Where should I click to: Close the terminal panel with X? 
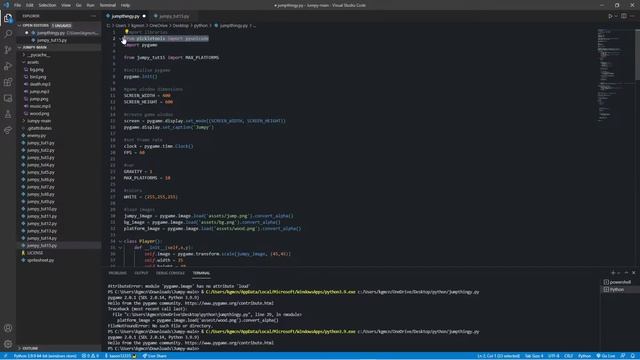[x=633, y=273]
